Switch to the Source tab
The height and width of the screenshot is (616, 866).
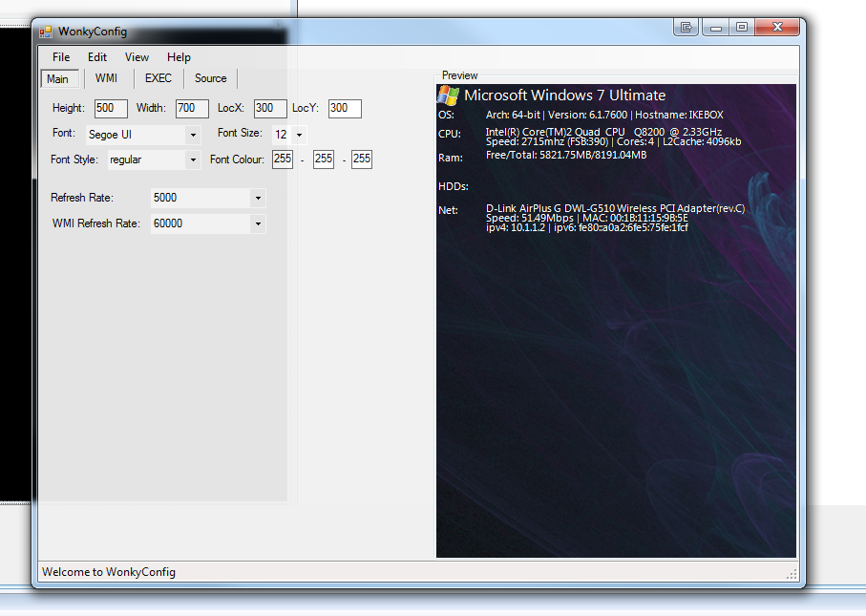(210, 78)
